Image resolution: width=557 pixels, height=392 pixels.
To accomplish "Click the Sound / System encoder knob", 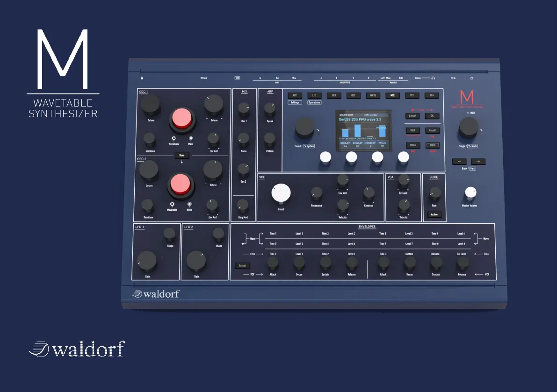I will (x=305, y=128).
